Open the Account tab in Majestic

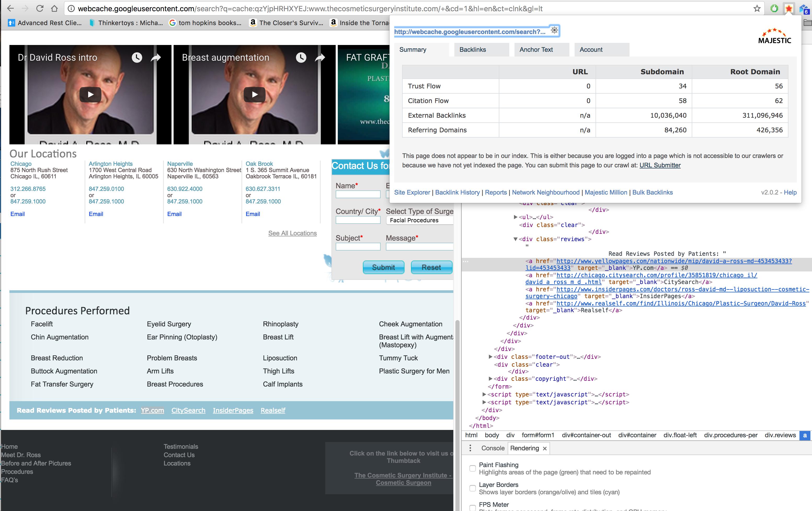(602, 50)
